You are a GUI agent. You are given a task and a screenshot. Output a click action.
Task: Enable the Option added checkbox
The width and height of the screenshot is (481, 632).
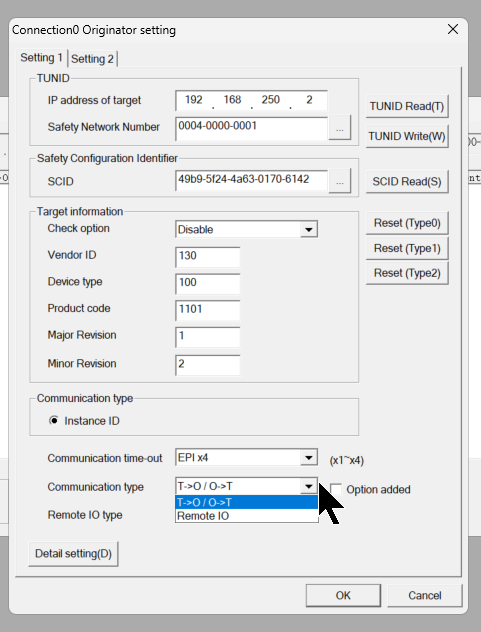pyautogui.click(x=336, y=489)
